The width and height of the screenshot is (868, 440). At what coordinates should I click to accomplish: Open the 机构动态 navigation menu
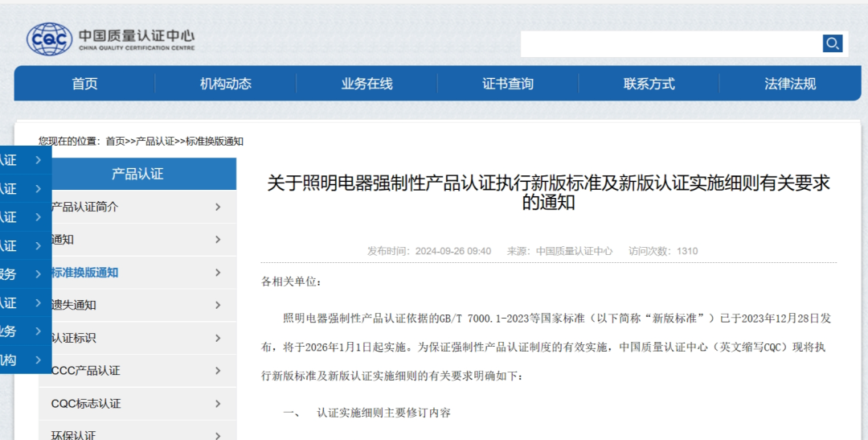click(225, 84)
